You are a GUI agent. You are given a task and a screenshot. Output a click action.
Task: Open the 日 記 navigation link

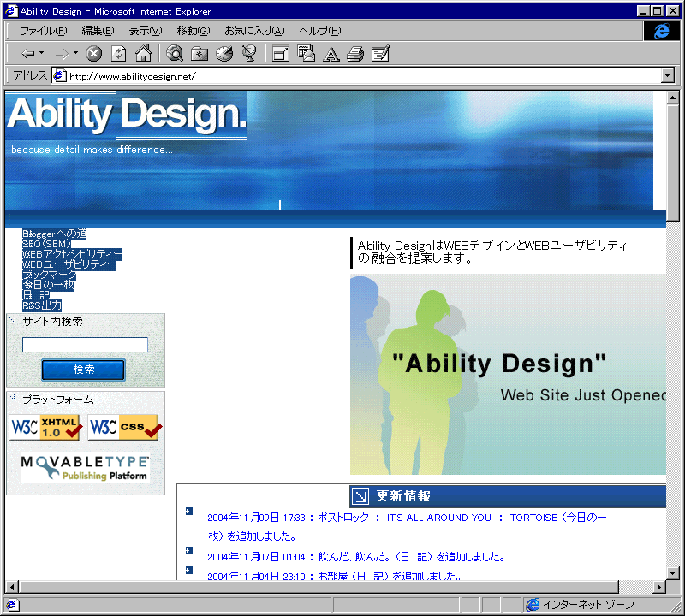[x=36, y=295]
